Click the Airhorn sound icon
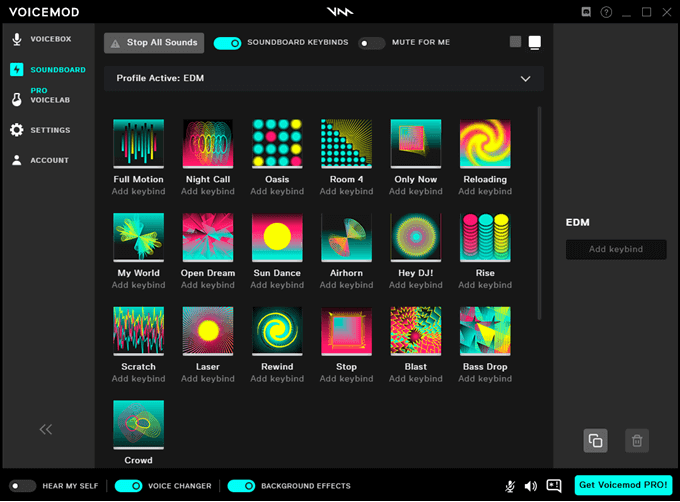The width and height of the screenshot is (680, 502). point(346,238)
